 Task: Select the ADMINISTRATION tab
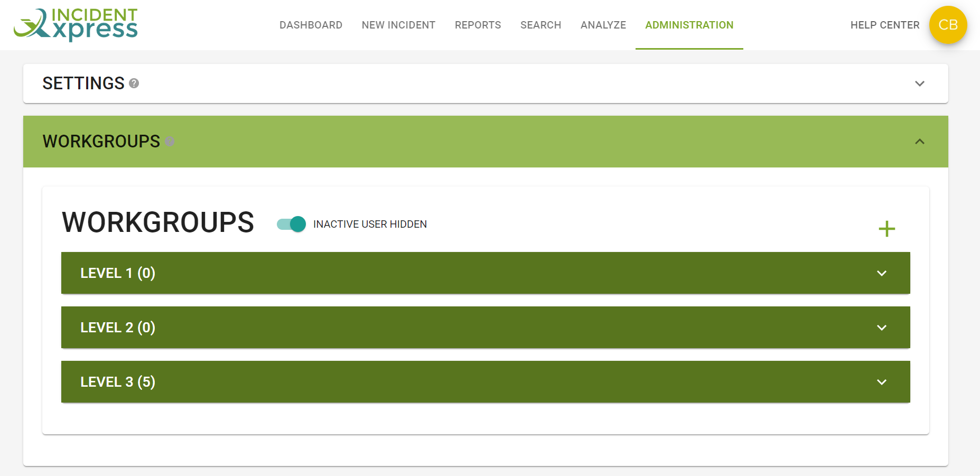(689, 25)
